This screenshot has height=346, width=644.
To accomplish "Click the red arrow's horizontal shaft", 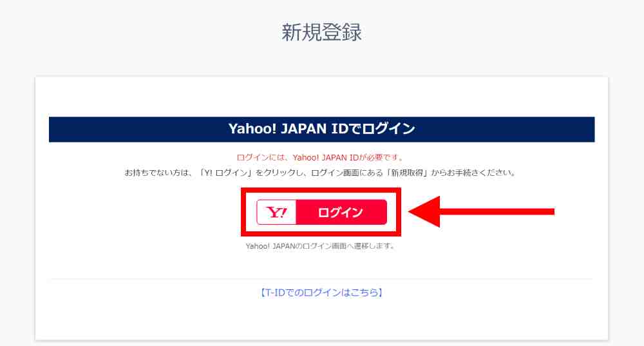I will click(x=497, y=211).
